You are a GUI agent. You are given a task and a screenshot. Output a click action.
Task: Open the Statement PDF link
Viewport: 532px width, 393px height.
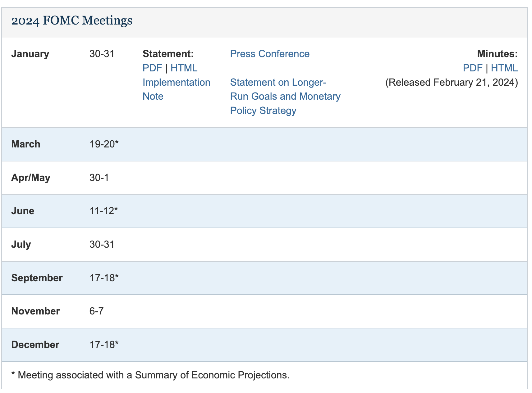152,68
